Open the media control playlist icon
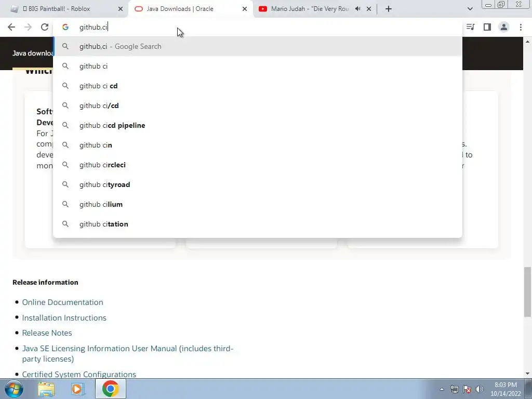The height and width of the screenshot is (399, 532). coord(470,27)
